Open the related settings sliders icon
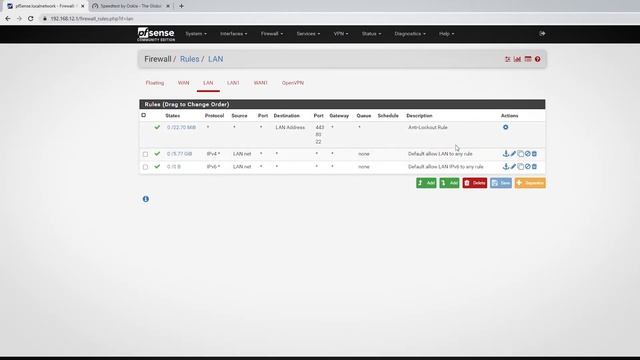The image size is (640, 360). pos(508,59)
